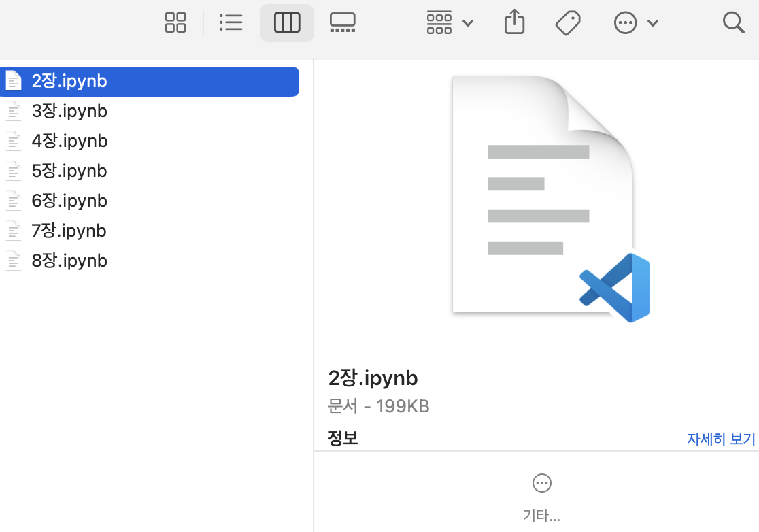This screenshot has height=532, width=759.
Task: Select file 4장.ipynb
Action: click(x=150, y=142)
